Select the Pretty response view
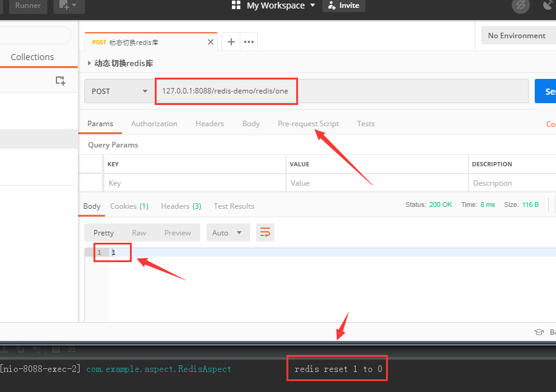This screenshot has height=392, width=556. pyautogui.click(x=104, y=233)
